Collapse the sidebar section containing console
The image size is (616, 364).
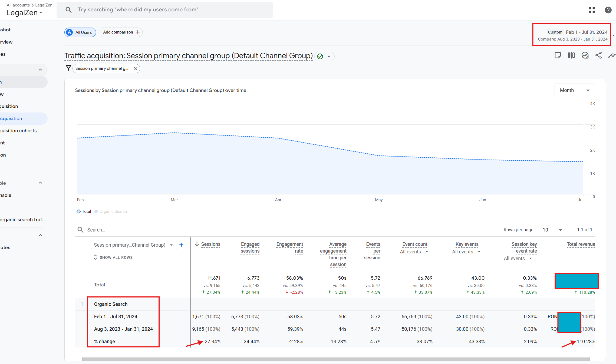(40, 183)
